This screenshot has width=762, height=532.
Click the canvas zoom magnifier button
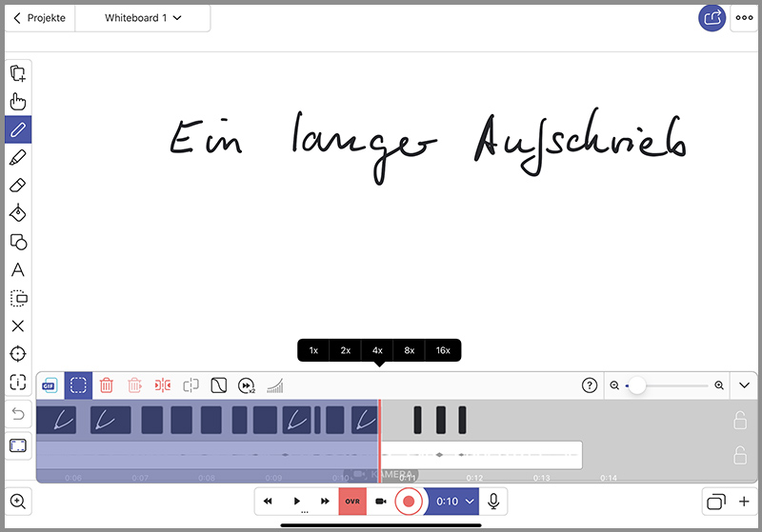point(18,501)
